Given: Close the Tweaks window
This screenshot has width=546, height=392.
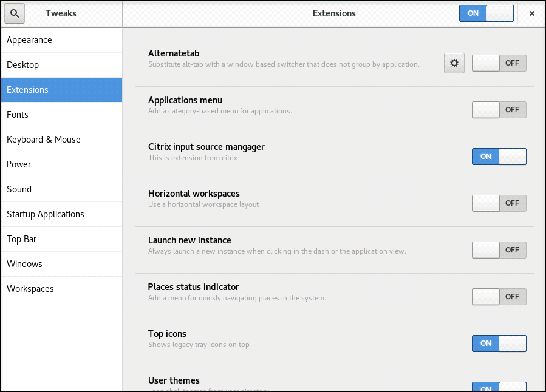Looking at the screenshot, I should (x=531, y=13).
